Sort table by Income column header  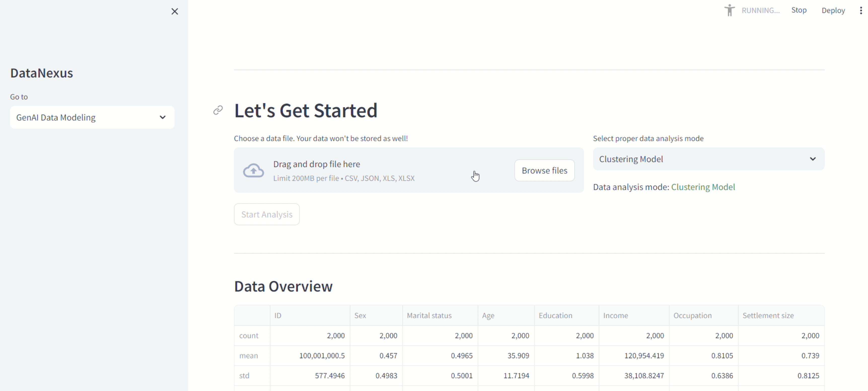point(615,315)
